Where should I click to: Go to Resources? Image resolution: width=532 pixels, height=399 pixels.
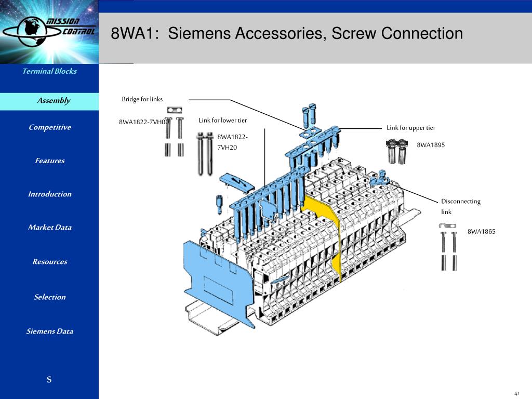[49, 262]
